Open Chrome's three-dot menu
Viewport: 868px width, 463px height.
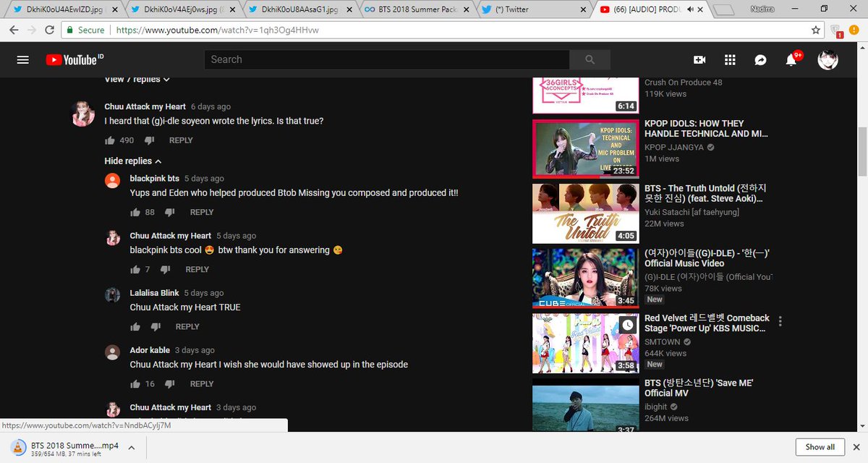856,30
